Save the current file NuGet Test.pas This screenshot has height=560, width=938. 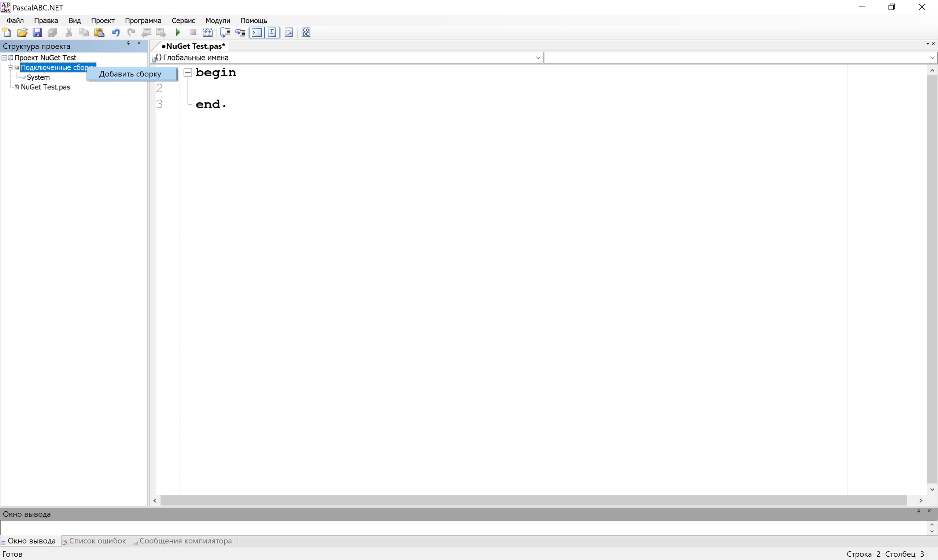(x=37, y=33)
